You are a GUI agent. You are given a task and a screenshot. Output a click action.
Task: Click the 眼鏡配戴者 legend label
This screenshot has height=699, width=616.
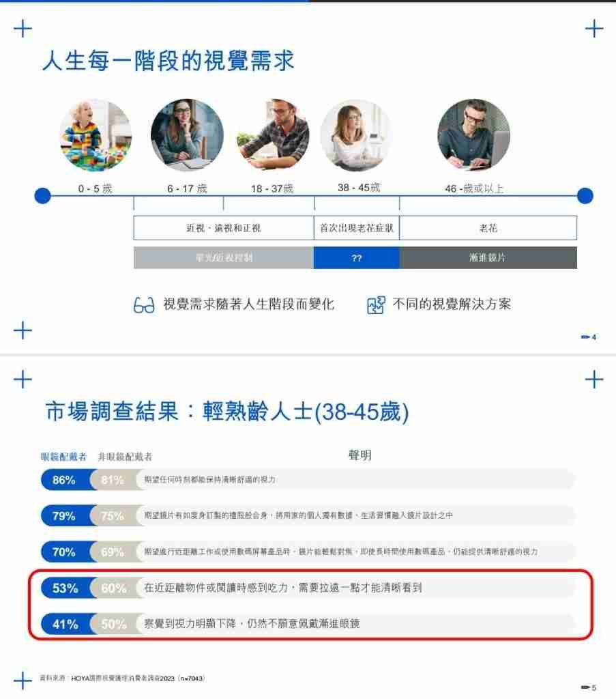tap(63, 457)
